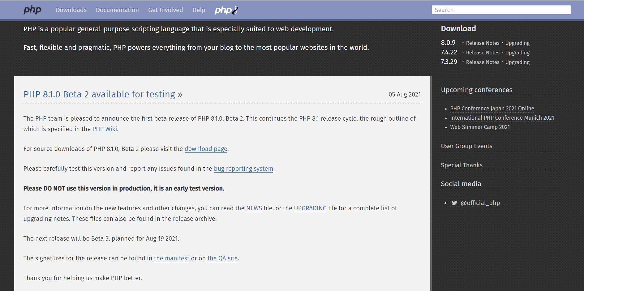
Task: Open the Downloads menu
Action: coord(71,10)
